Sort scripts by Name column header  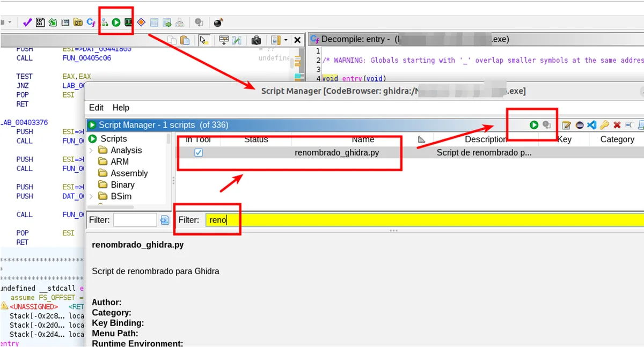[363, 139]
